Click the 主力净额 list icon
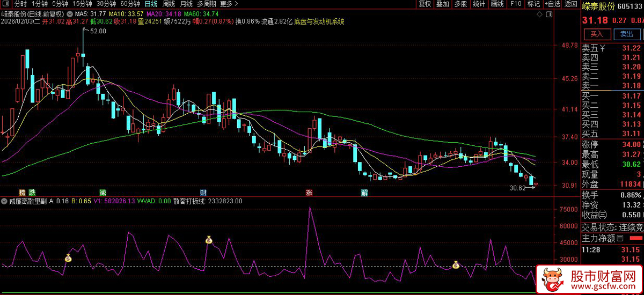This screenshot has width=644, height=295. (620, 238)
